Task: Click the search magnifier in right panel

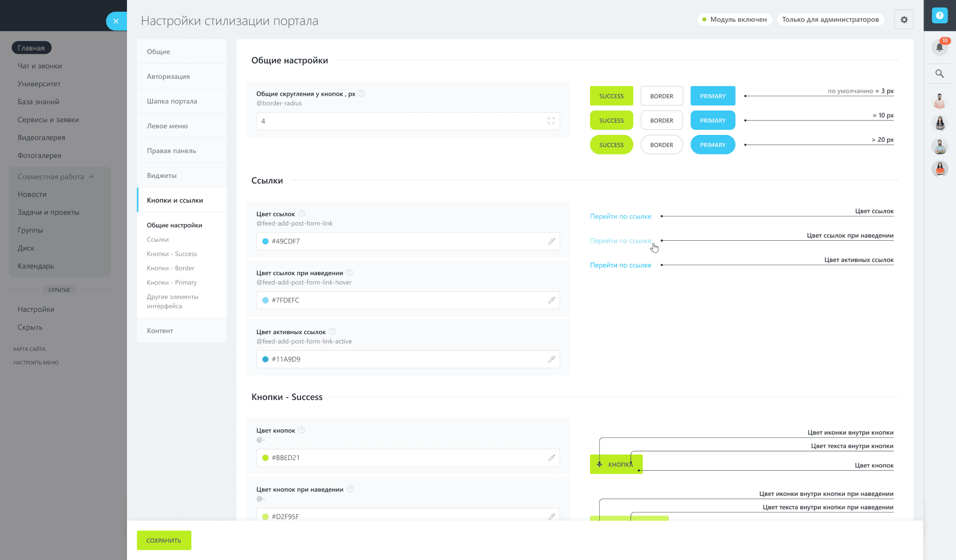Action: tap(939, 74)
